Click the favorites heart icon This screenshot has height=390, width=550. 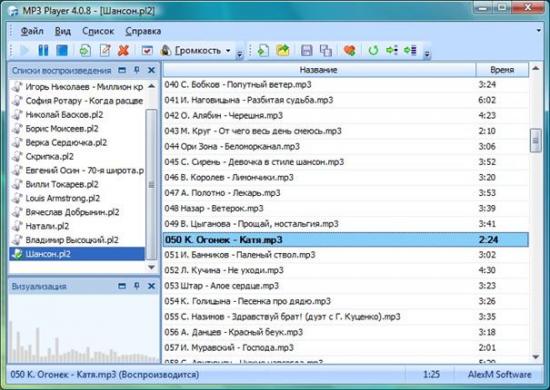tap(349, 51)
